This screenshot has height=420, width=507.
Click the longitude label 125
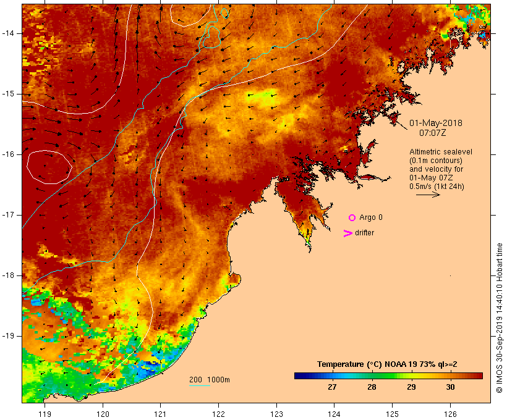[392, 414]
